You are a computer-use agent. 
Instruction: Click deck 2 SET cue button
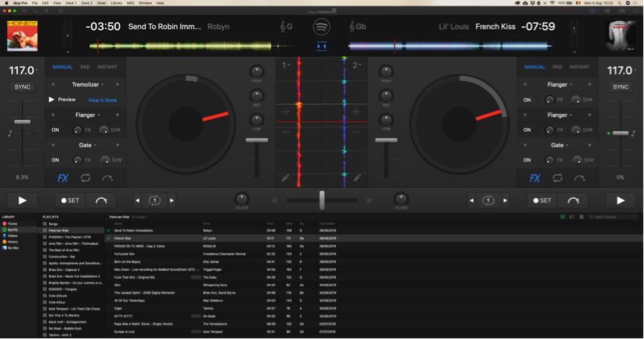[x=542, y=200]
